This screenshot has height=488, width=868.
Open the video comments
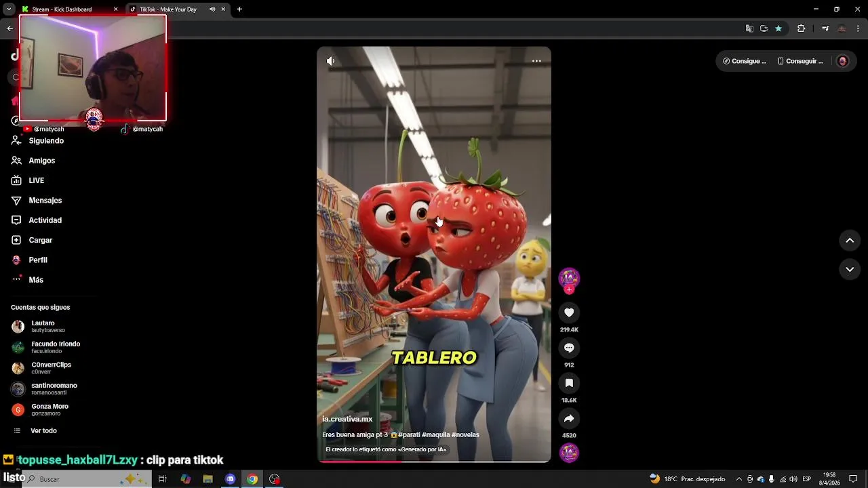tap(569, 348)
